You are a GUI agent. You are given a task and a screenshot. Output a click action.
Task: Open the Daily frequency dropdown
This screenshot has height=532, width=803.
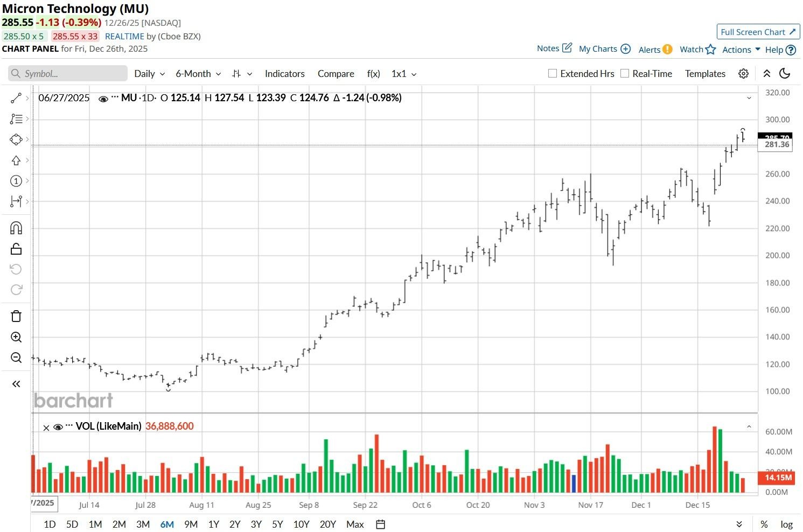click(149, 74)
